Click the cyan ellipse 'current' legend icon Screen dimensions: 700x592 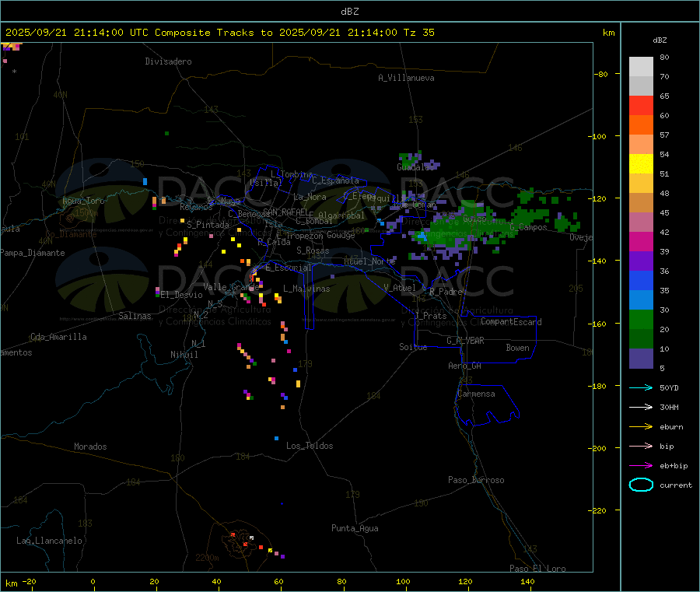click(x=641, y=485)
